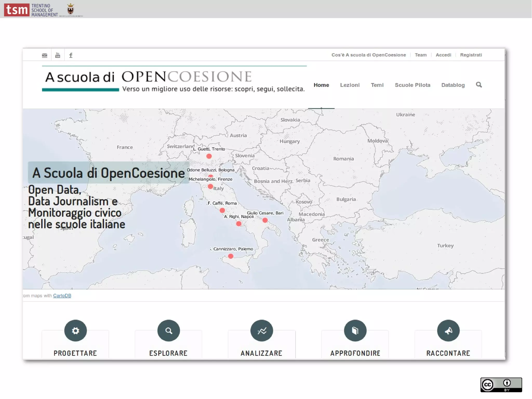Screen dimensions: 532x399
Task: Open the YouTube icon link
Action: (58, 55)
